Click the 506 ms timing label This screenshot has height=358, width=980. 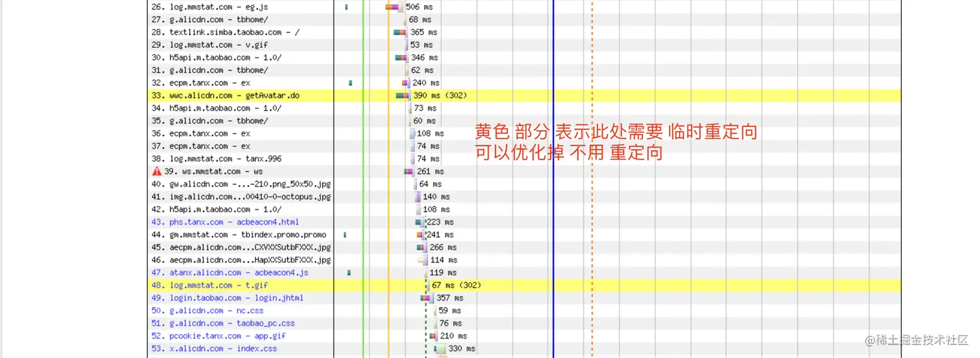pos(419,7)
